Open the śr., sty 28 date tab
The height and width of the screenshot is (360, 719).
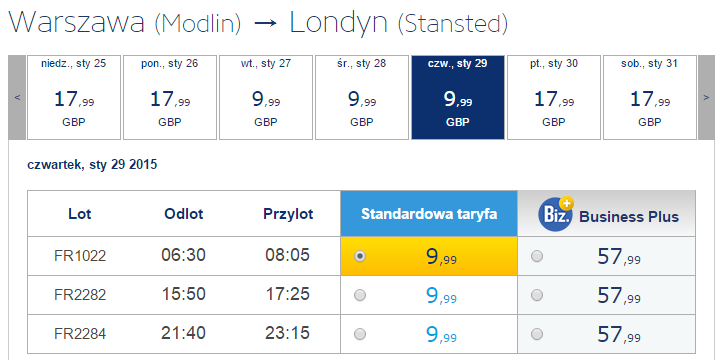click(x=362, y=98)
